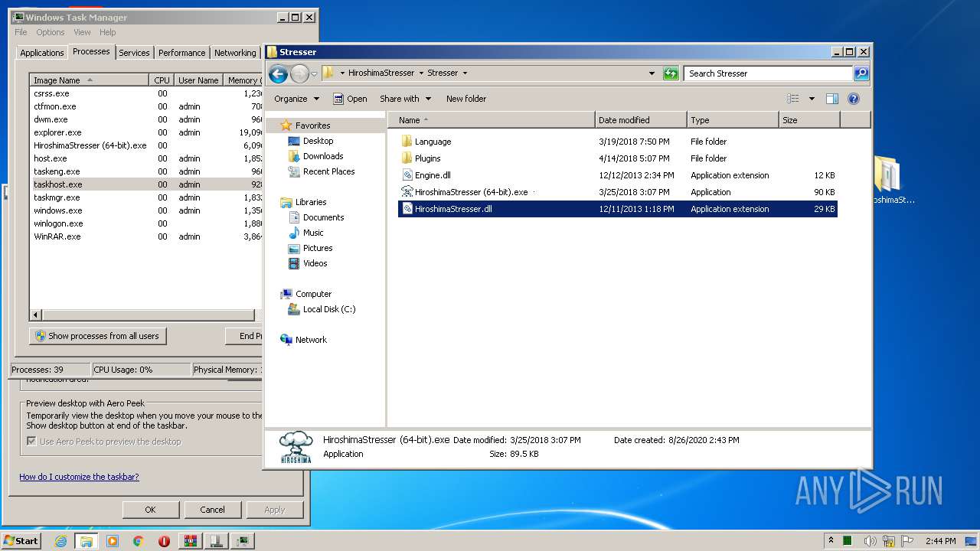Open Internet Explorer from the taskbar
Image resolution: width=980 pixels, height=551 pixels.
coord(61,540)
